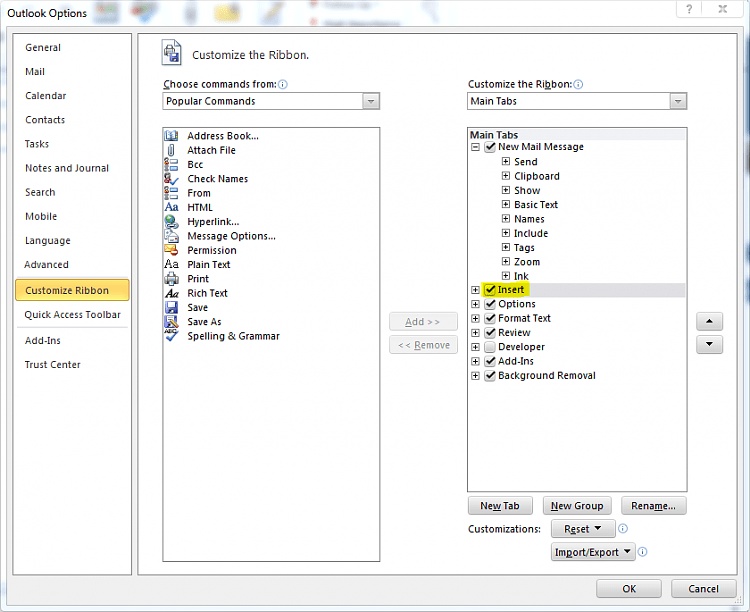Expand the Clipboard group
Image resolution: width=750 pixels, height=612 pixels.
[x=506, y=176]
